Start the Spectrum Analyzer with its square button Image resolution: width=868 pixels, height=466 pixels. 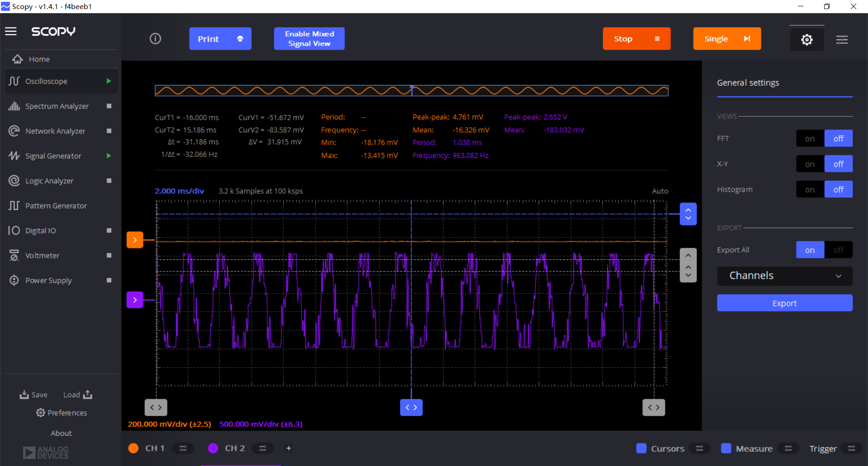click(109, 106)
